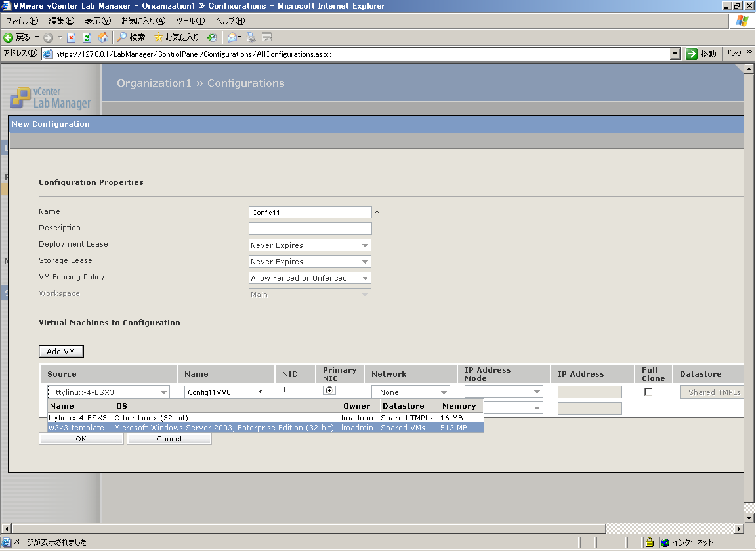Image resolution: width=756 pixels, height=551 pixels.
Task: Click the Edit page toolbar icon
Action: (267, 37)
